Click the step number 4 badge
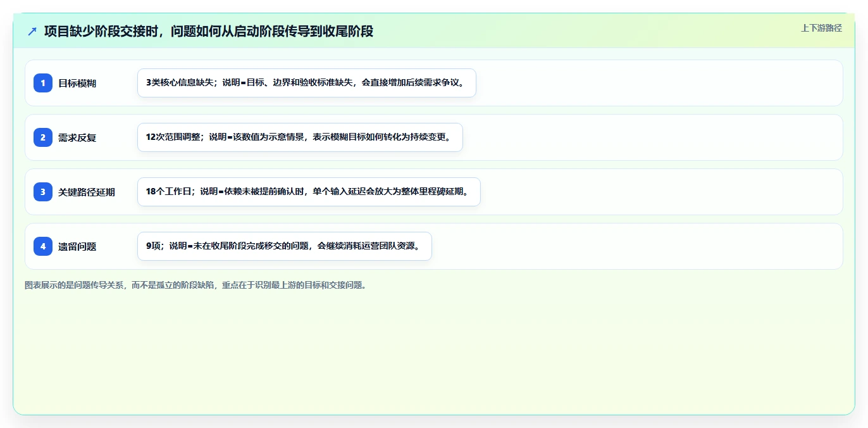 click(x=43, y=246)
